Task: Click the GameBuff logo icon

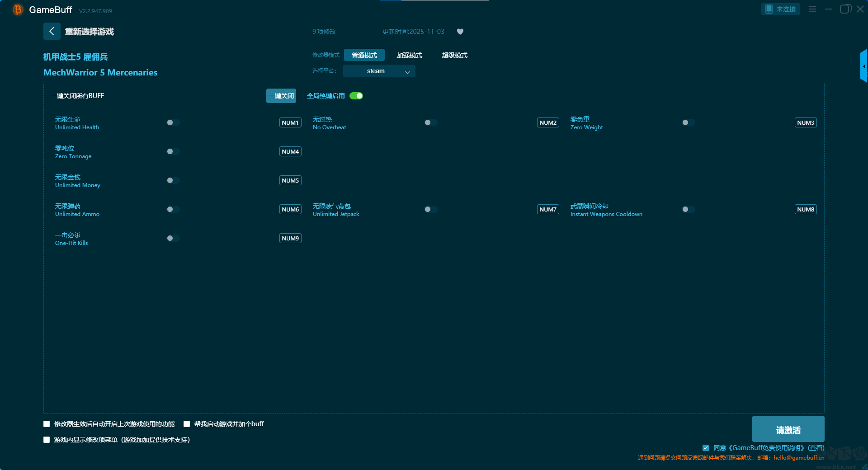Action: (x=18, y=9)
